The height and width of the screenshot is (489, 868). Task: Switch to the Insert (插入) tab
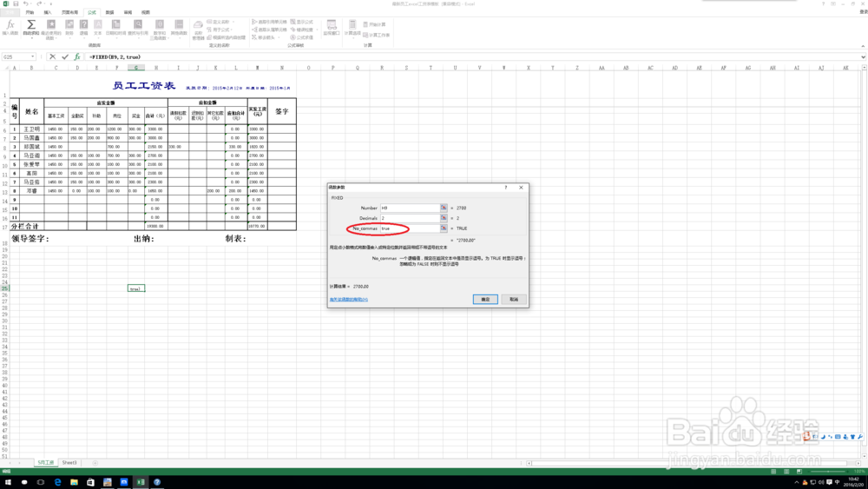48,12
